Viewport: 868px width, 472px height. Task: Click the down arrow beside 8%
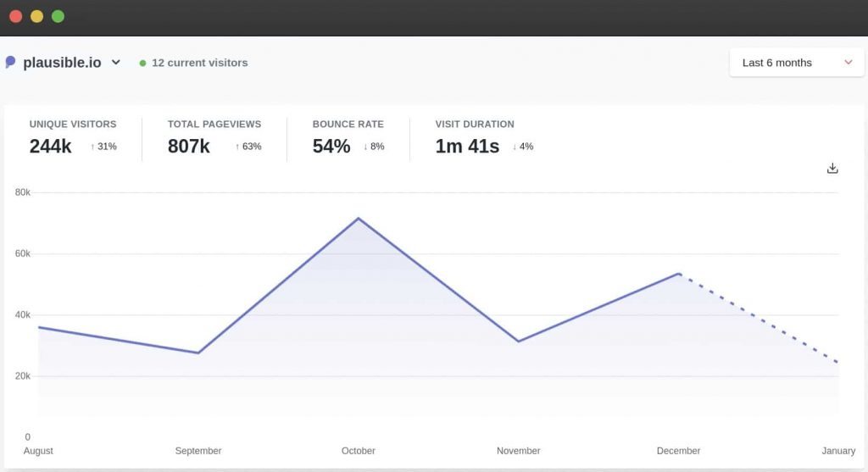(365, 147)
